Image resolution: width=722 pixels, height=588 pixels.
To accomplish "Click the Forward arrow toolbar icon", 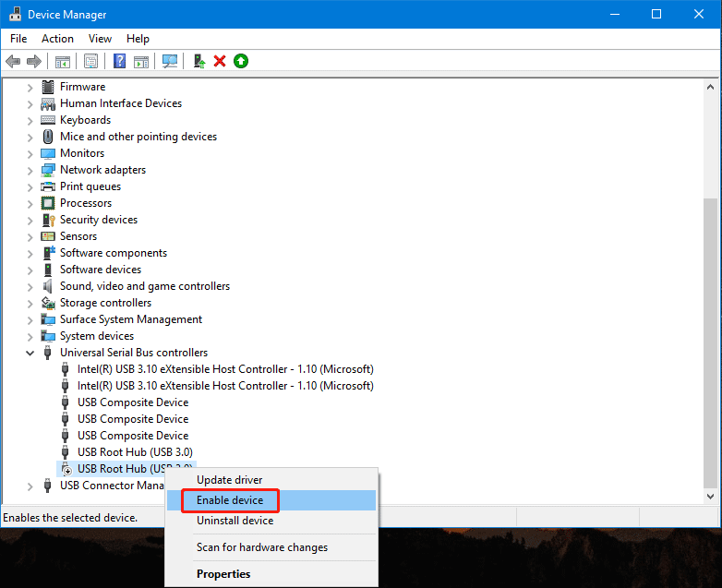I will pos(34,61).
